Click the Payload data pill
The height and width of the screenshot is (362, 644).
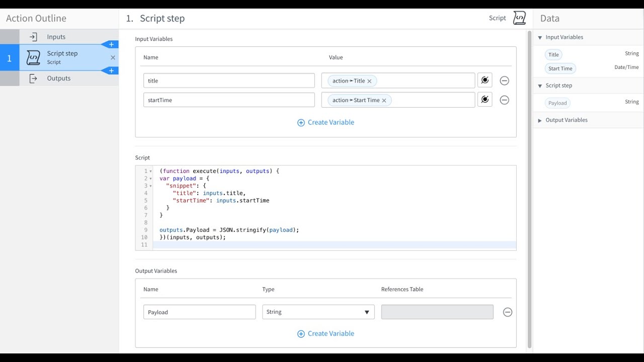tap(557, 103)
